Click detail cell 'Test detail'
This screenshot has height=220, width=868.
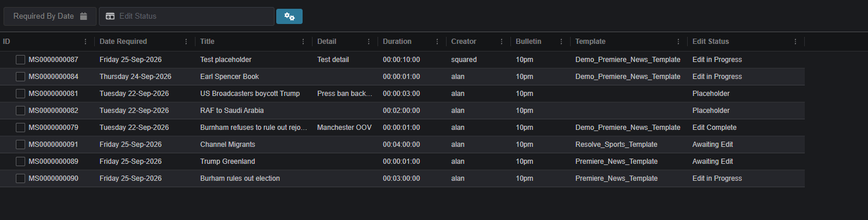[x=333, y=60]
